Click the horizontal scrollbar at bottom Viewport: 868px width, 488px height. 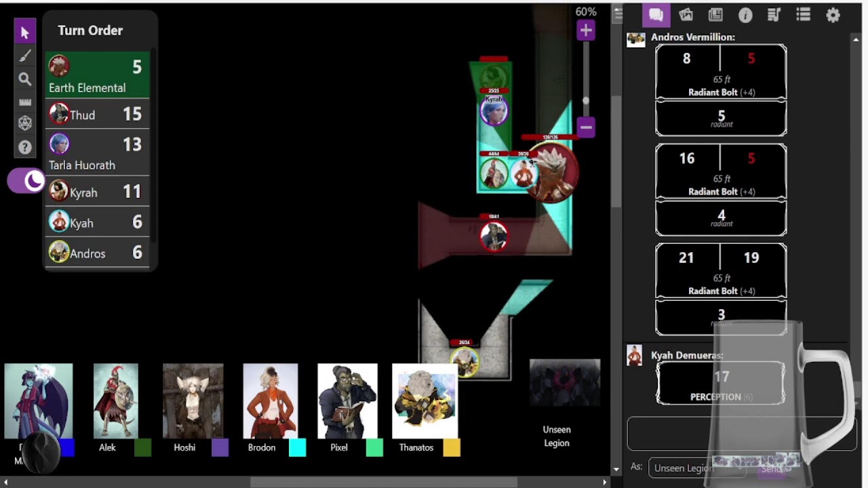383,483
